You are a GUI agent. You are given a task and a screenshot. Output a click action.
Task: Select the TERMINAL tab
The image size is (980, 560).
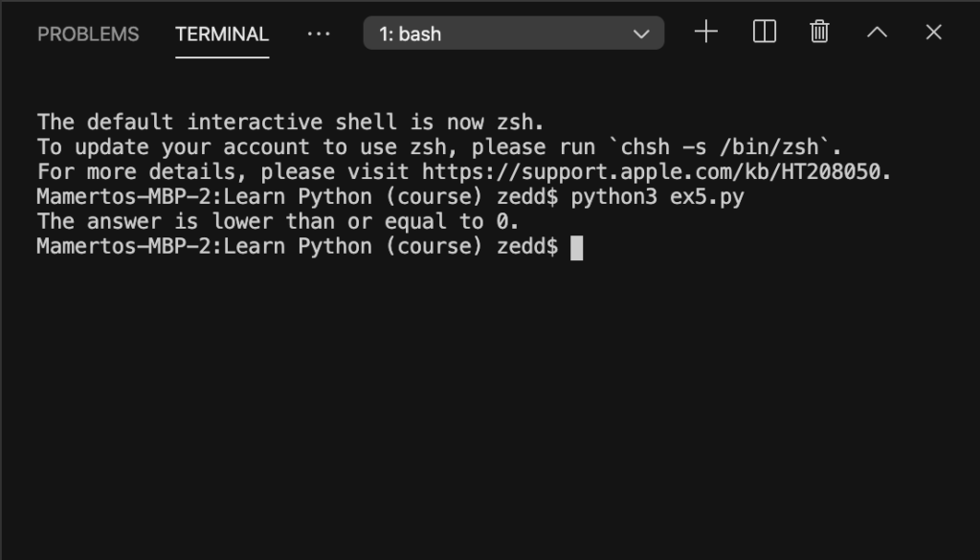pos(222,34)
